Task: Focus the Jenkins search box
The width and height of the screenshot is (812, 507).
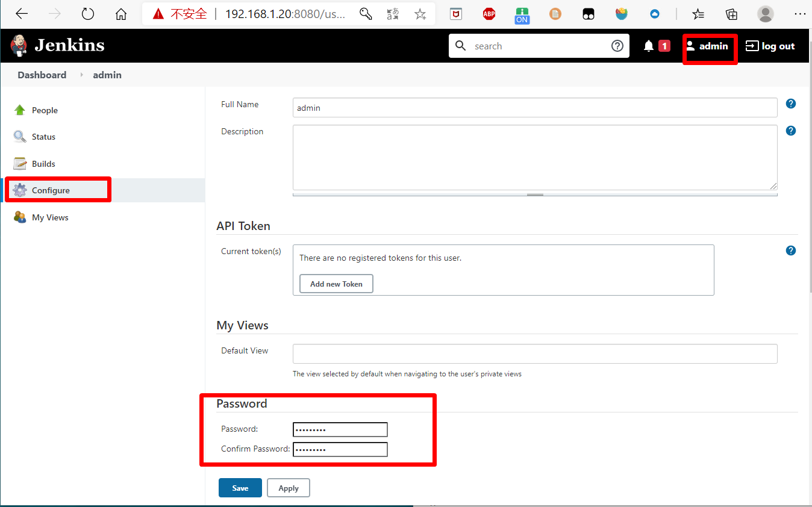Action: click(x=539, y=46)
